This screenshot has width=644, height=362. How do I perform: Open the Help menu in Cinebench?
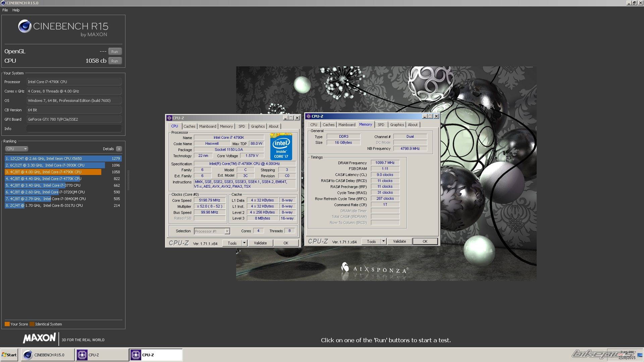(x=16, y=10)
